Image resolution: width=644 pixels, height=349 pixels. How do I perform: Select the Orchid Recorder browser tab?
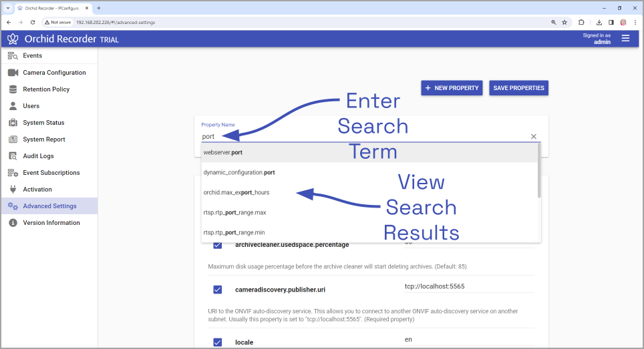point(53,8)
